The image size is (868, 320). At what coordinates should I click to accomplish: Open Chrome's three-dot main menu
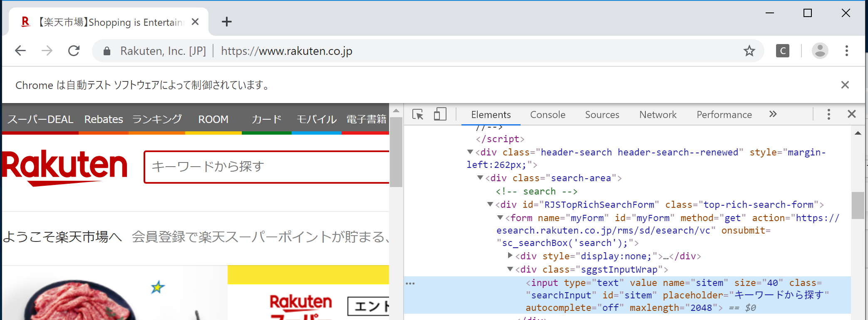[x=847, y=51]
